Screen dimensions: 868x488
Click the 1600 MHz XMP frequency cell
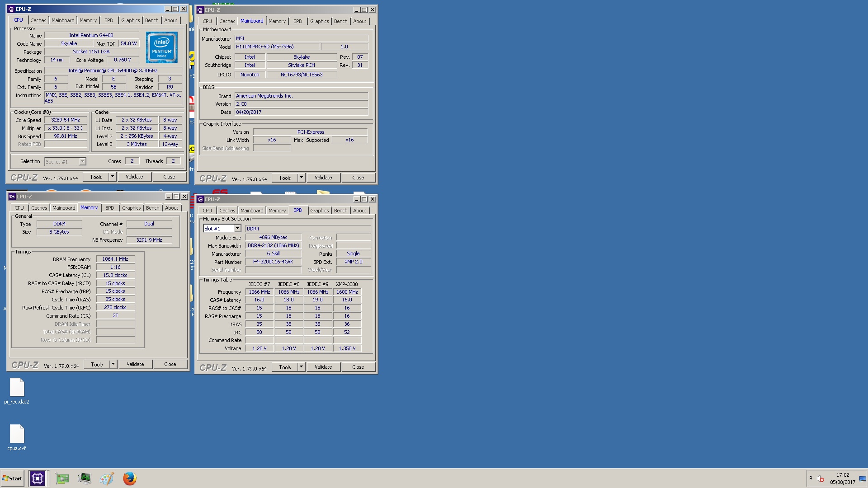point(347,292)
